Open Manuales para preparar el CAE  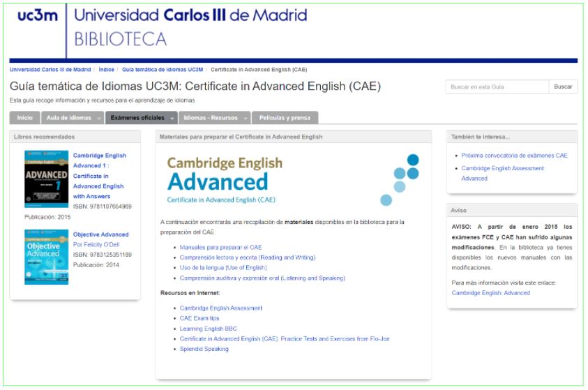[221, 248]
